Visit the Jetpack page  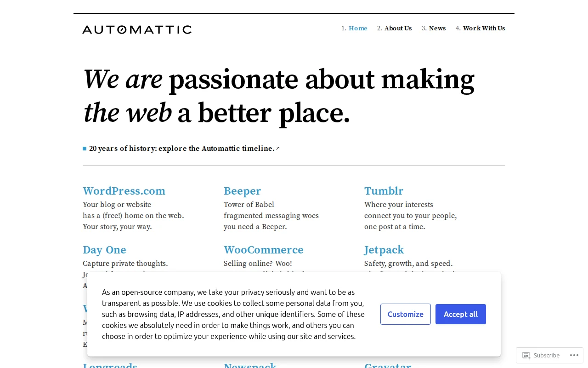(384, 250)
